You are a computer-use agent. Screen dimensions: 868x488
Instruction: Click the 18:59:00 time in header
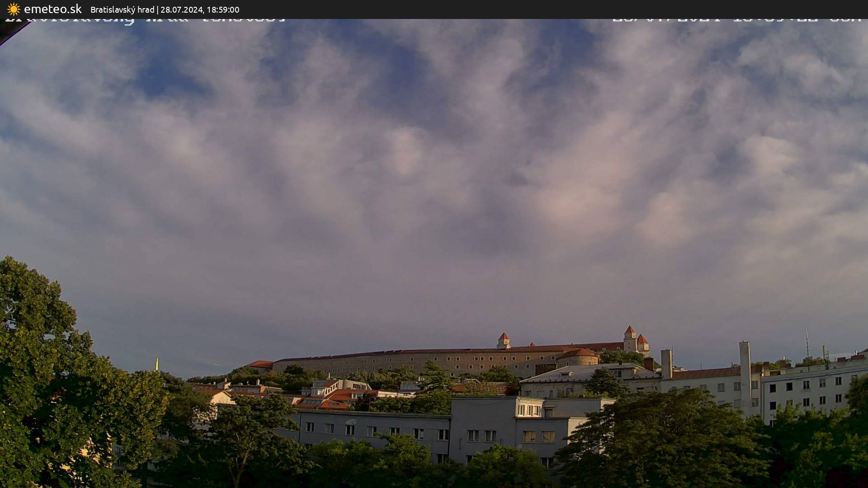[223, 10]
